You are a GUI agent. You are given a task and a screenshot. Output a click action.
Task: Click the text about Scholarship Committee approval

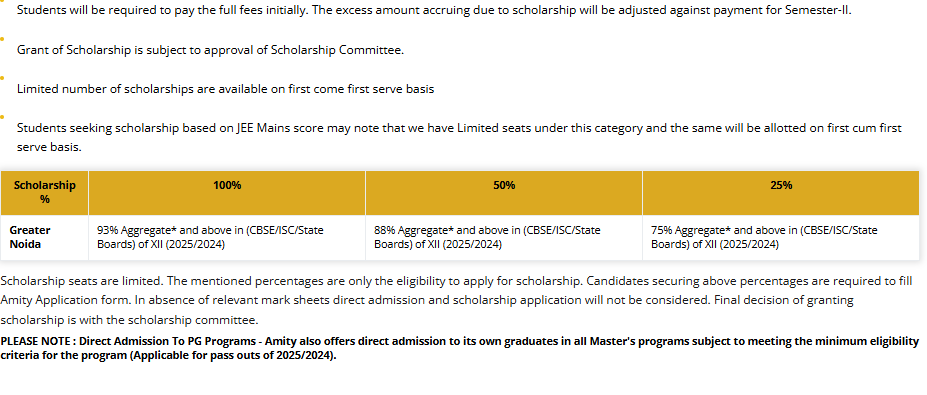coord(210,50)
